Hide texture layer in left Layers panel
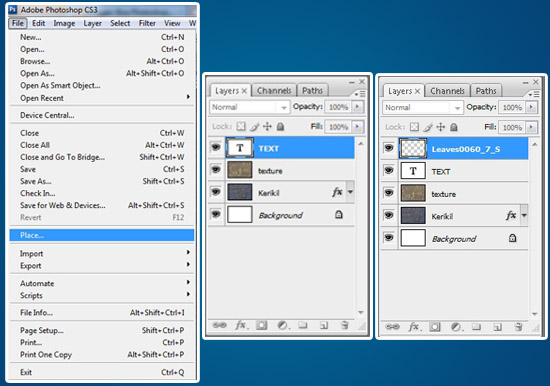Viewport: 550px width, 386px height. point(216,169)
